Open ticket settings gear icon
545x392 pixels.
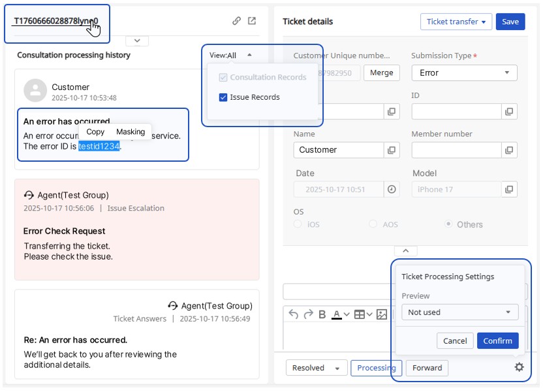519,367
